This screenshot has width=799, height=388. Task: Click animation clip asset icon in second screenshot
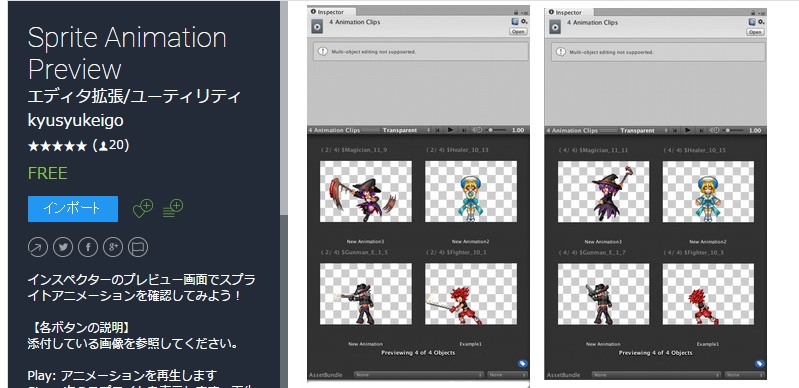555,27
